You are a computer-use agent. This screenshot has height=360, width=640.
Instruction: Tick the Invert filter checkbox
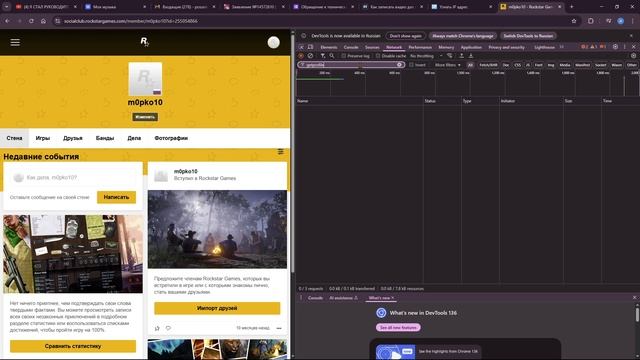point(411,65)
